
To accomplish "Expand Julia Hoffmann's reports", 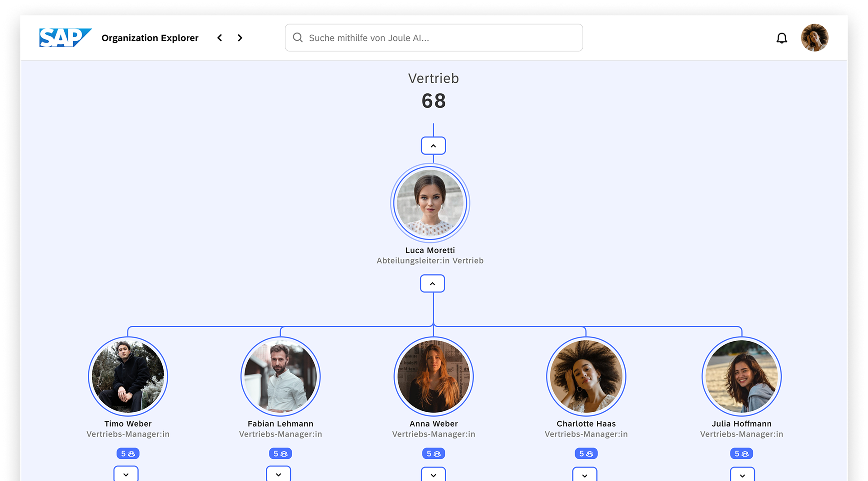I will 742,475.
